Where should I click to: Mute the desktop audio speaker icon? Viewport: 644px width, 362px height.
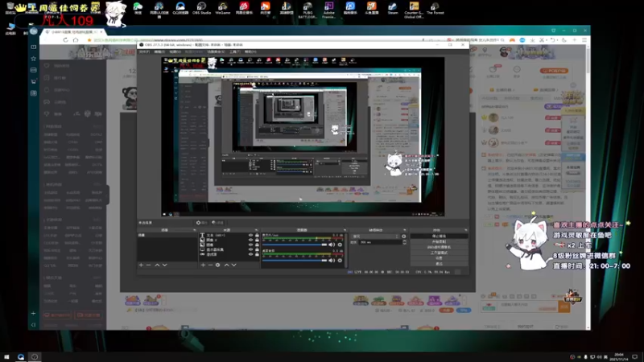pyautogui.click(x=332, y=260)
